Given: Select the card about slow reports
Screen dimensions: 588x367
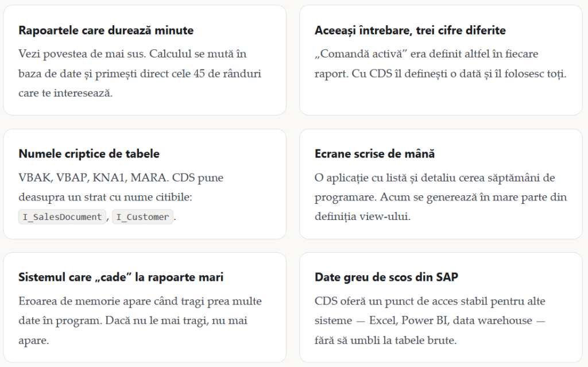Looking at the screenshot, I should 145,60.
